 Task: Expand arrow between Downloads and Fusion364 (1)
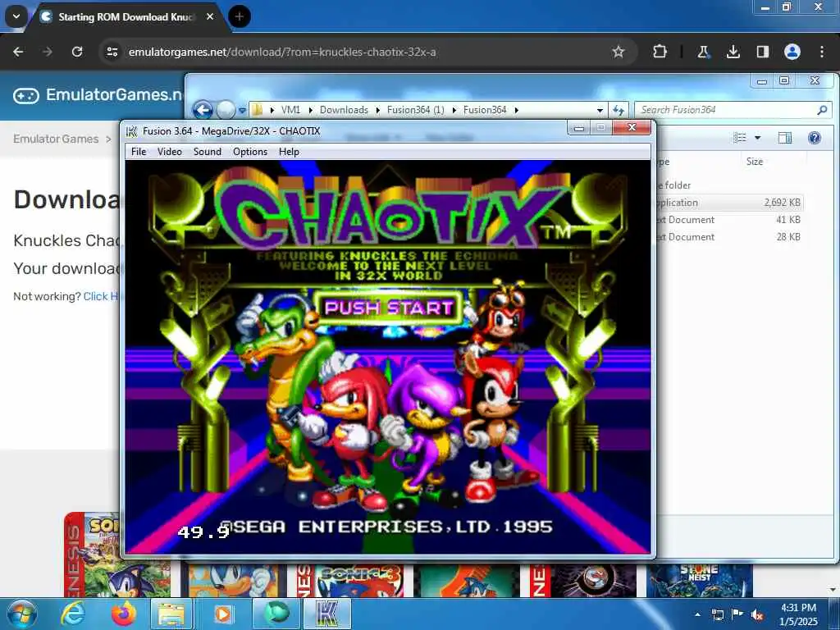coord(377,110)
